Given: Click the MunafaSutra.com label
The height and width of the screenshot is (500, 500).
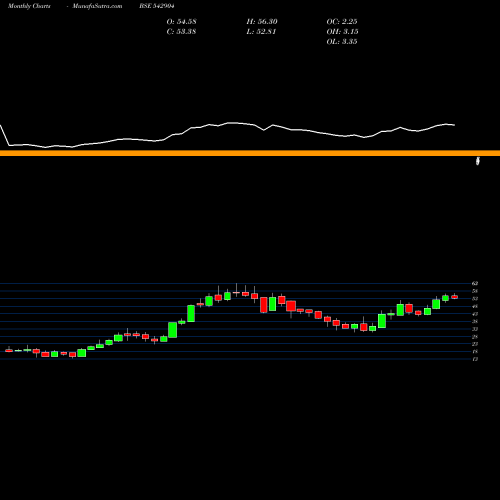Looking at the screenshot, I should (97, 6).
